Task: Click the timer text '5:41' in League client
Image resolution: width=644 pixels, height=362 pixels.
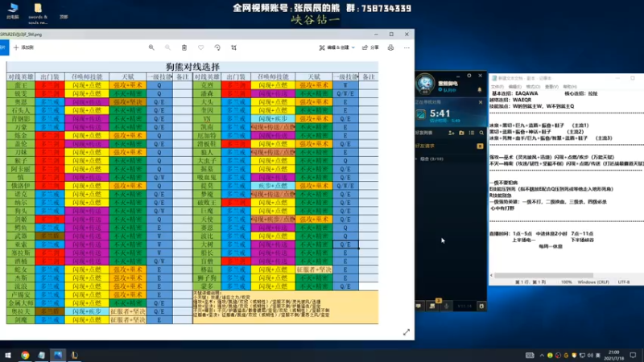Action: coord(440,113)
